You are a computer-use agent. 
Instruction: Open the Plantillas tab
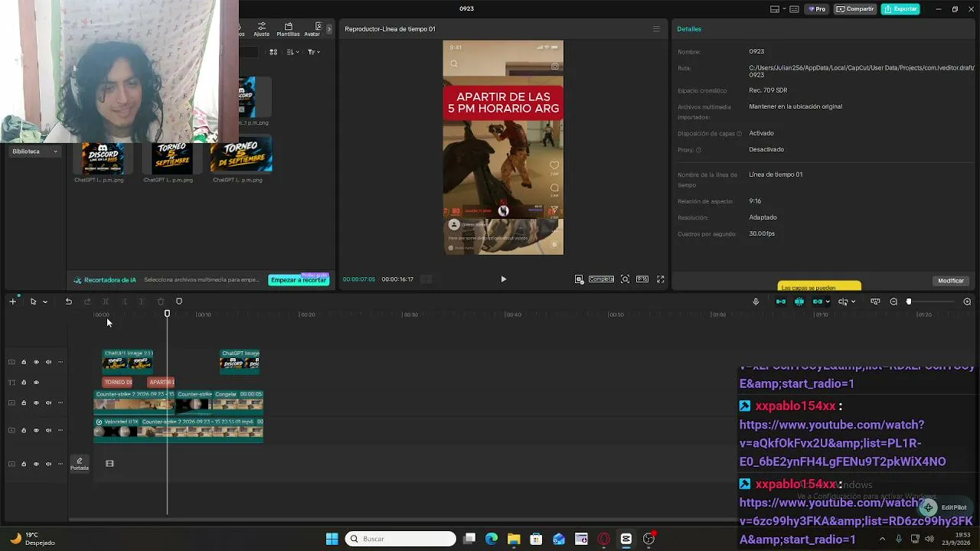[288, 29]
